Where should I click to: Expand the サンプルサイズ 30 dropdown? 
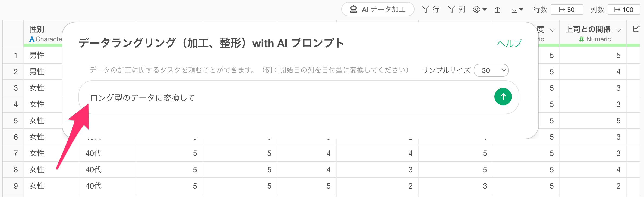491,70
